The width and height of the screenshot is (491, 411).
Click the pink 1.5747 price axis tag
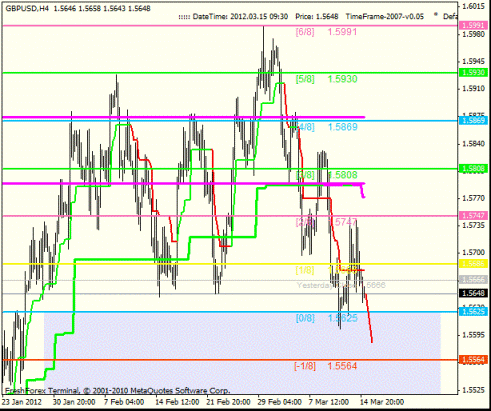coord(473,215)
